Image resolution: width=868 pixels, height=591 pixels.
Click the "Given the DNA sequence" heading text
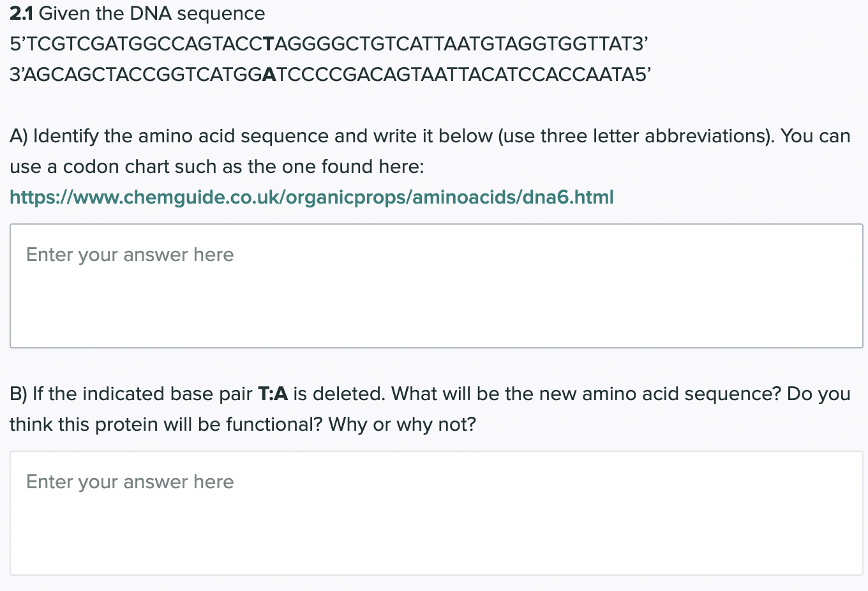click(x=152, y=13)
